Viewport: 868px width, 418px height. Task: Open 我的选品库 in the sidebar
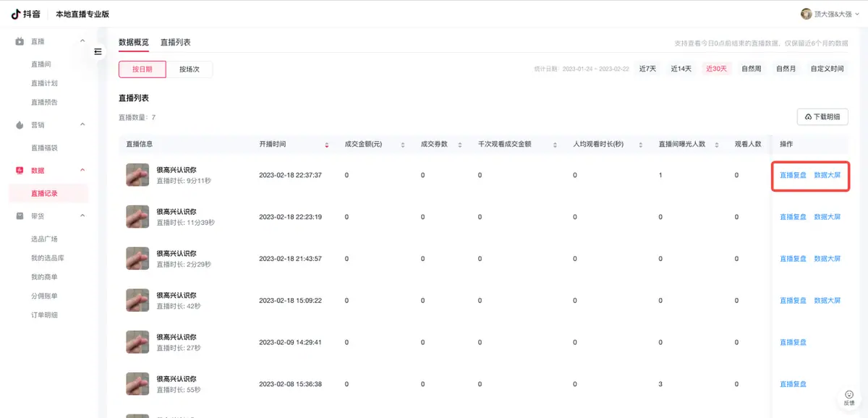coord(48,258)
